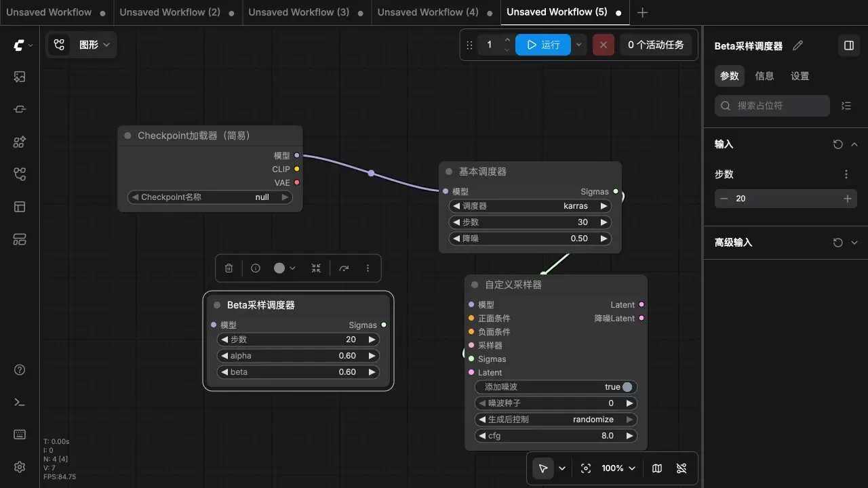
Task: Open keyboard shortcuts panel
Action: (20, 434)
